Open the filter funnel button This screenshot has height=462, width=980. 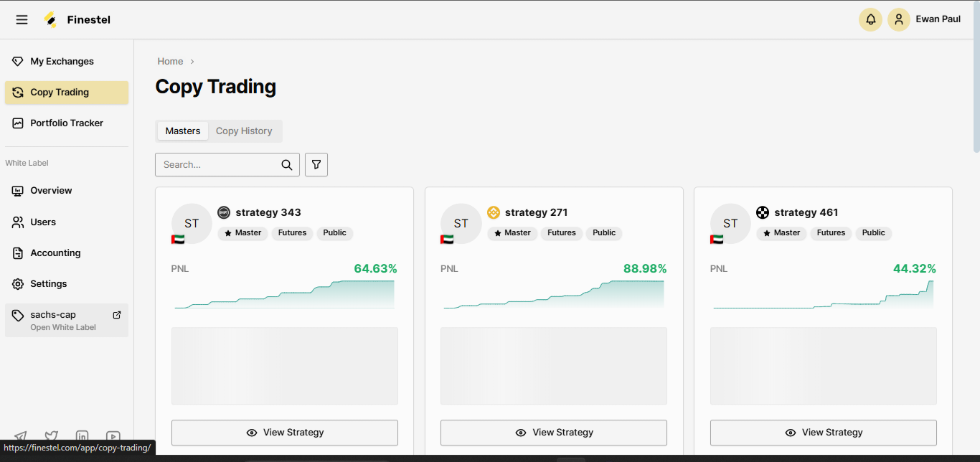pyautogui.click(x=316, y=165)
